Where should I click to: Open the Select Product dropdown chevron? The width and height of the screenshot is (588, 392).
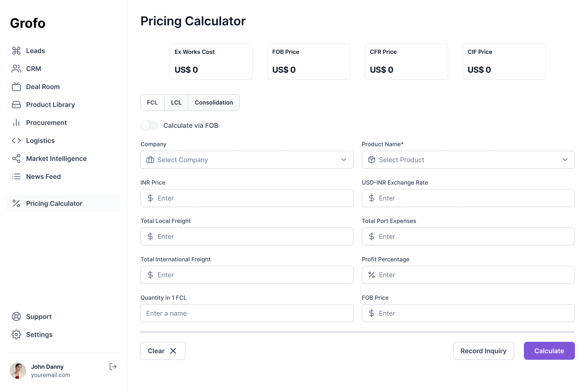565,160
